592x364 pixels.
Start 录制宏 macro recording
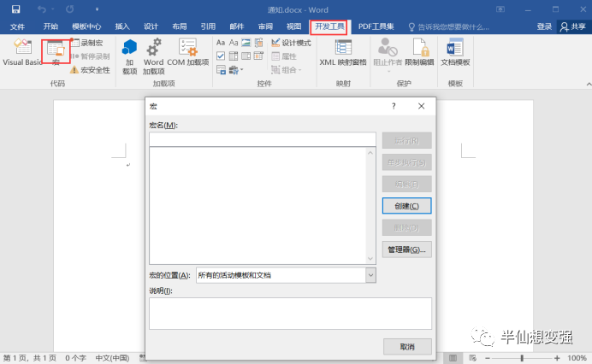point(87,43)
